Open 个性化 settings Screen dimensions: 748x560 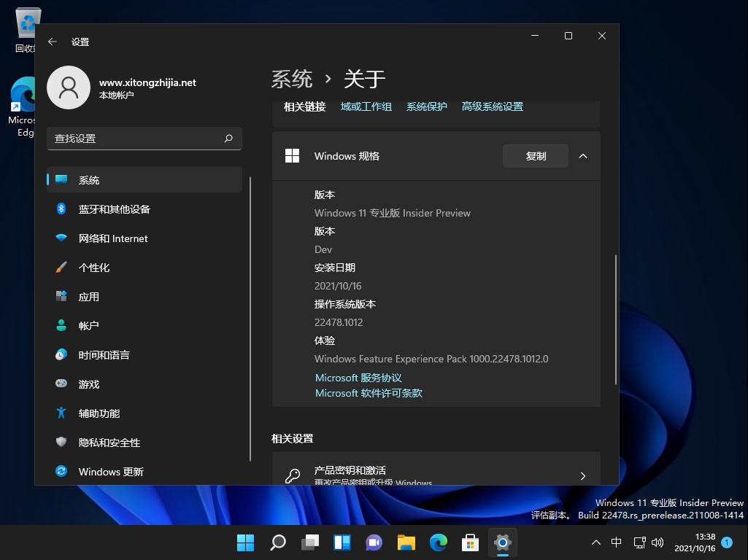(96, 267)
